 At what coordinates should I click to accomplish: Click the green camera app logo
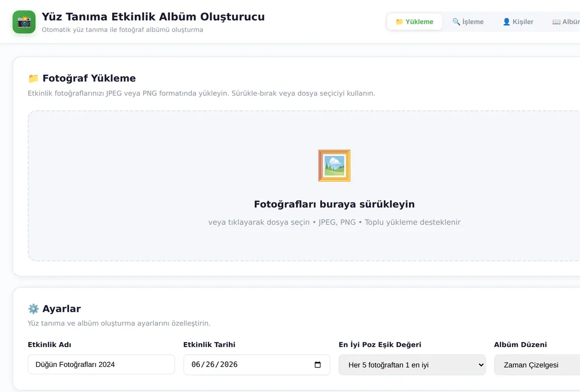[24, 22]
